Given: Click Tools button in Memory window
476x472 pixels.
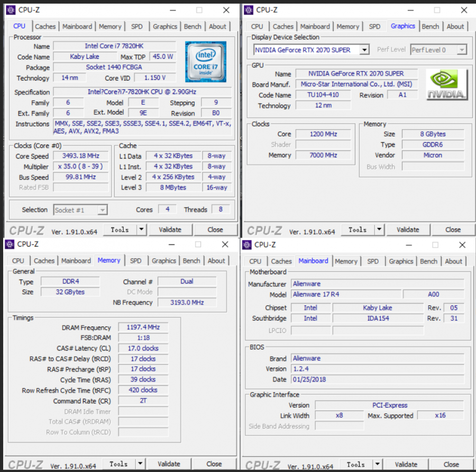Looking at the screenshot, I should point(118,464).
